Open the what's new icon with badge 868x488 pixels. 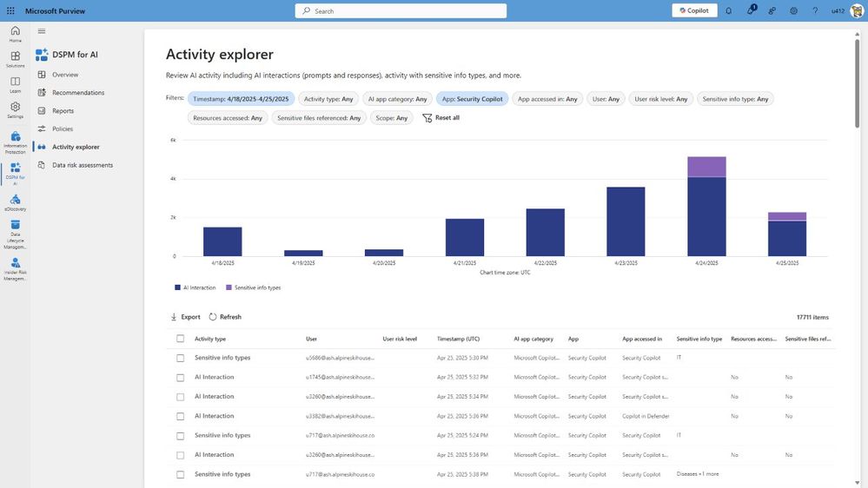[x=751, y=10]
